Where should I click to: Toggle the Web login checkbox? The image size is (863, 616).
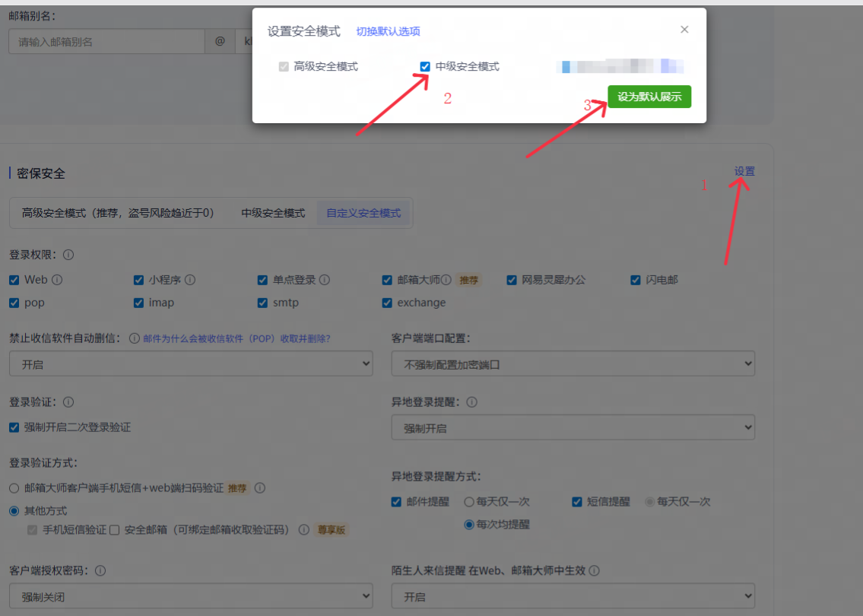coord(14,280)
